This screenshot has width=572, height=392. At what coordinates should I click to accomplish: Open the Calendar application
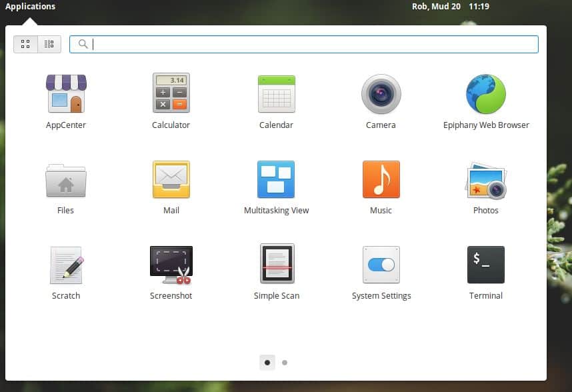click(x=276, y=93)
